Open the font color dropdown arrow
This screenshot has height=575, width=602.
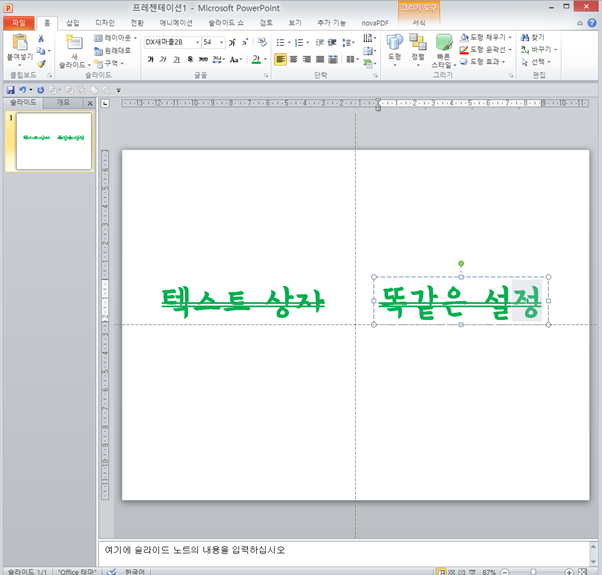[265, 59]
